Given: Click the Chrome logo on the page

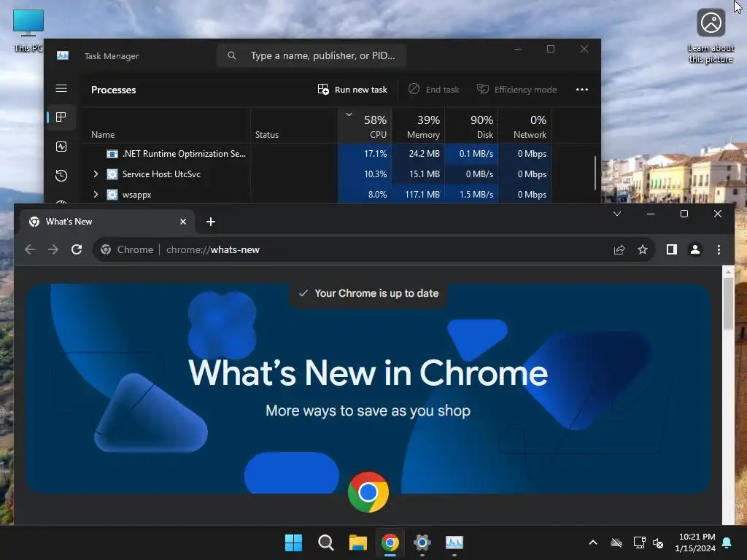Looking at the screenshot, I should click(368, 492).
